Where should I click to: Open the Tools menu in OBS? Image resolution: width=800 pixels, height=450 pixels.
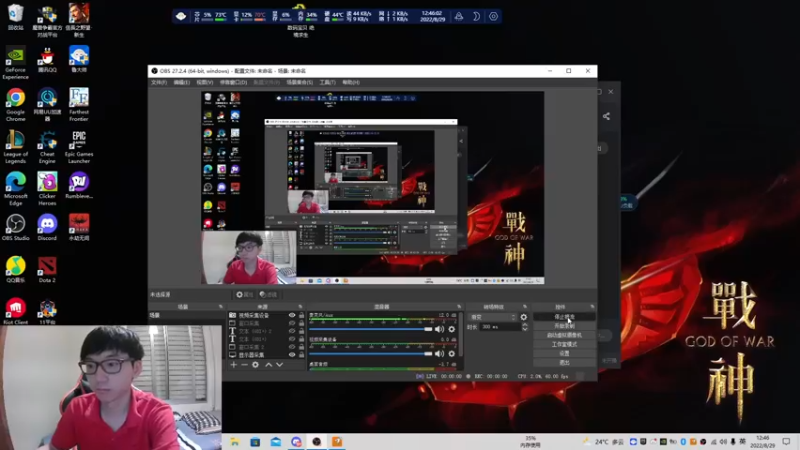(328, 82)
